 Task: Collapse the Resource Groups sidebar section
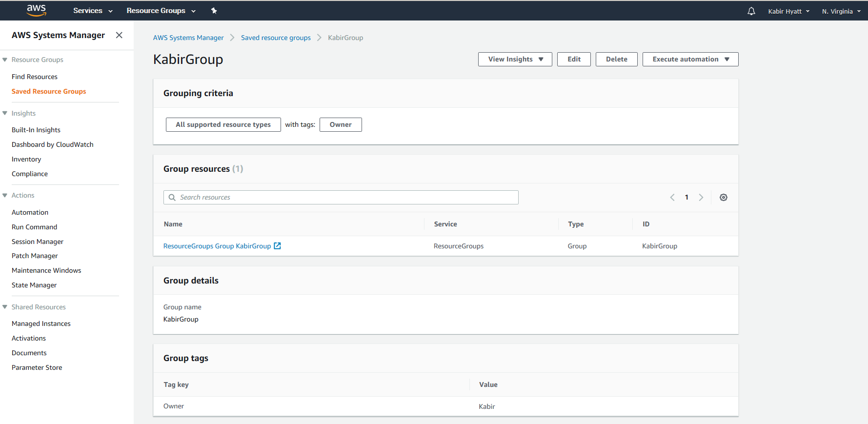(5, 60)
